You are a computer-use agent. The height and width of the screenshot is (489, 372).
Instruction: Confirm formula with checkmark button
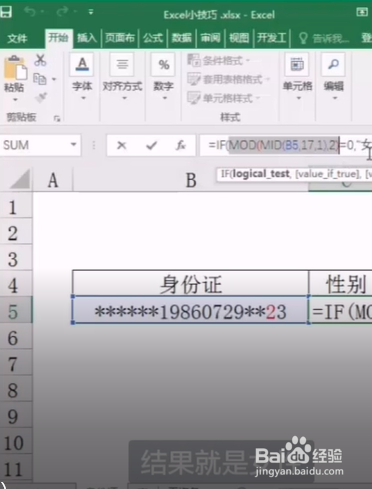pyautogui.click(x=151, y=145)
